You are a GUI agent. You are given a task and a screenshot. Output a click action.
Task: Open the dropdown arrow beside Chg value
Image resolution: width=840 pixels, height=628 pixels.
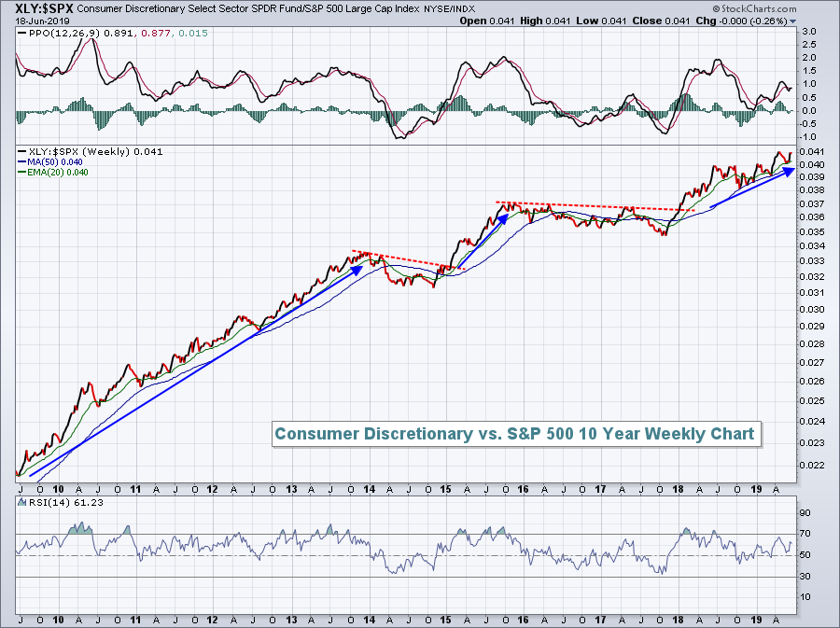(x=792, y=21)
